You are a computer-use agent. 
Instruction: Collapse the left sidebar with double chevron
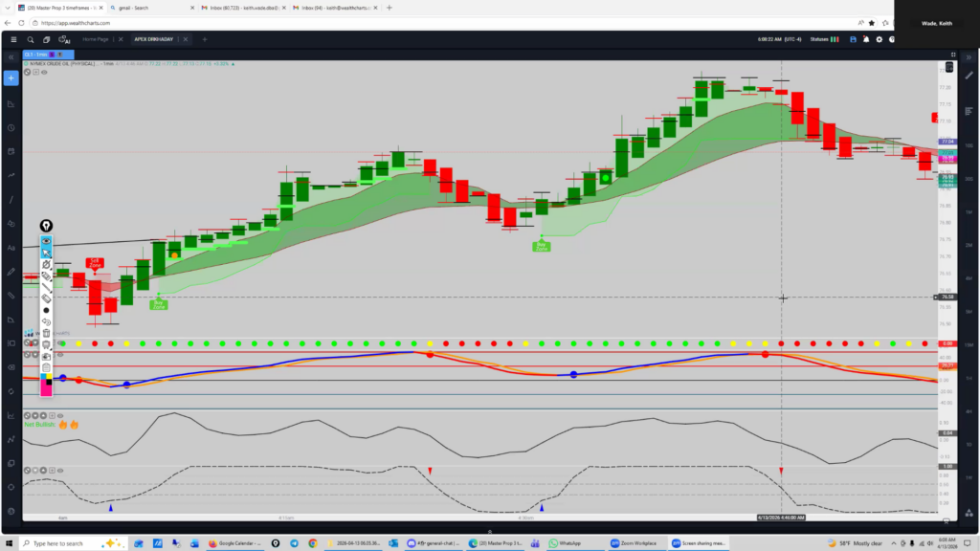[11, 55]
